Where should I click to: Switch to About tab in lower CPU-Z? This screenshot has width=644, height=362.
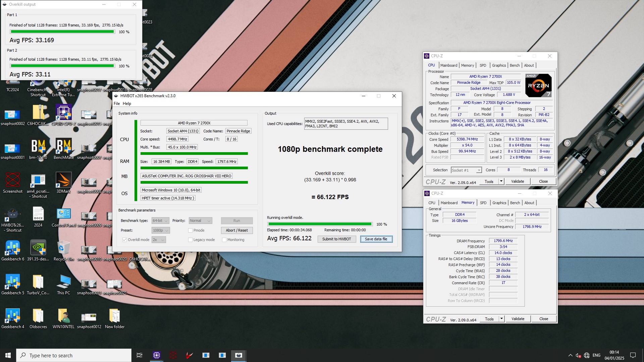[x=529, y=203]
